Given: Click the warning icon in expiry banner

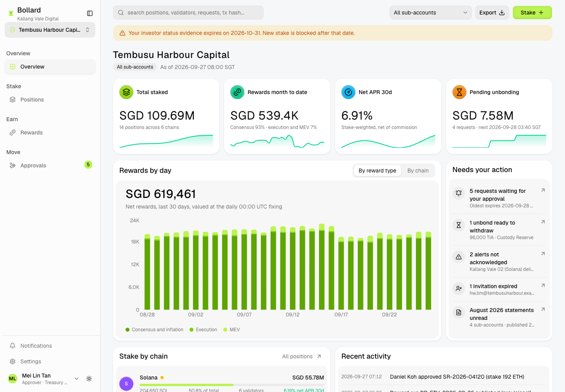Looking at the screenshot, I should 122,33.
